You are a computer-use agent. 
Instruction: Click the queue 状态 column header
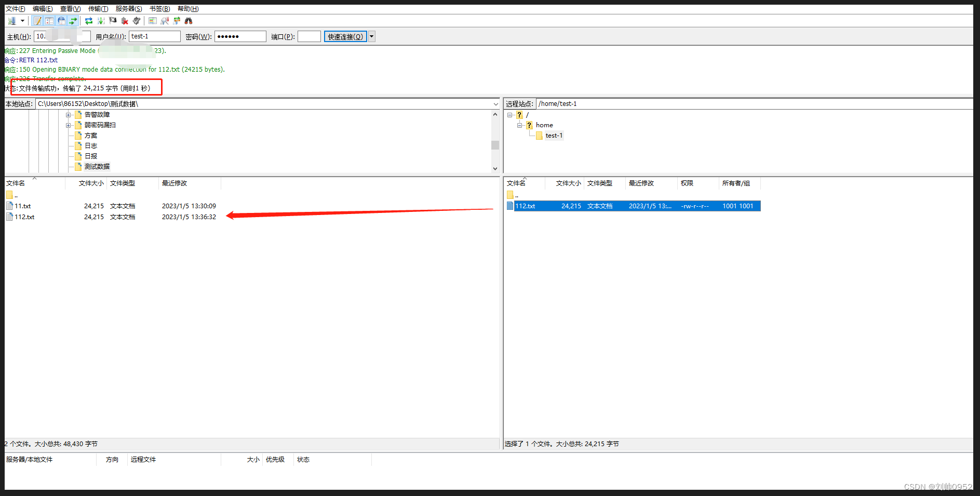click(x=332, y=460)
